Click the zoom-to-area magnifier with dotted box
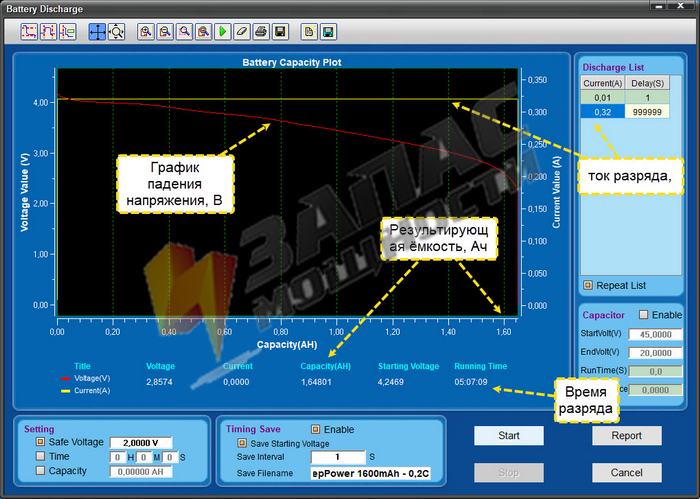 point(116,31)
